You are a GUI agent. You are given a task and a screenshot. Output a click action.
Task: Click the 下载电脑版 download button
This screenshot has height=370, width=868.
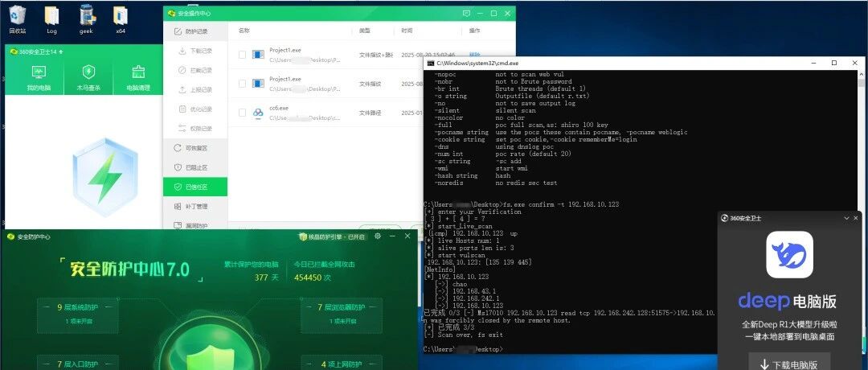pos(789,364)
